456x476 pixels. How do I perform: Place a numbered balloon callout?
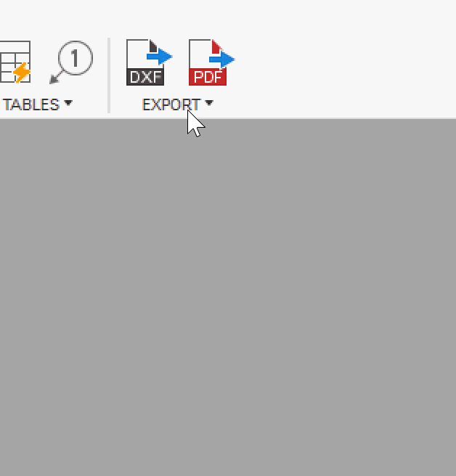pyautogui.click(x=71, y=62)
